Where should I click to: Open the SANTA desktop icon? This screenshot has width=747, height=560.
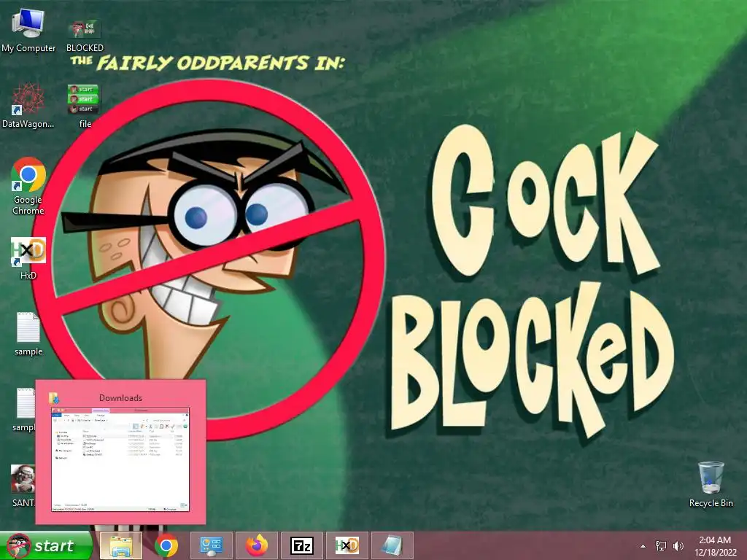(23, 485)
